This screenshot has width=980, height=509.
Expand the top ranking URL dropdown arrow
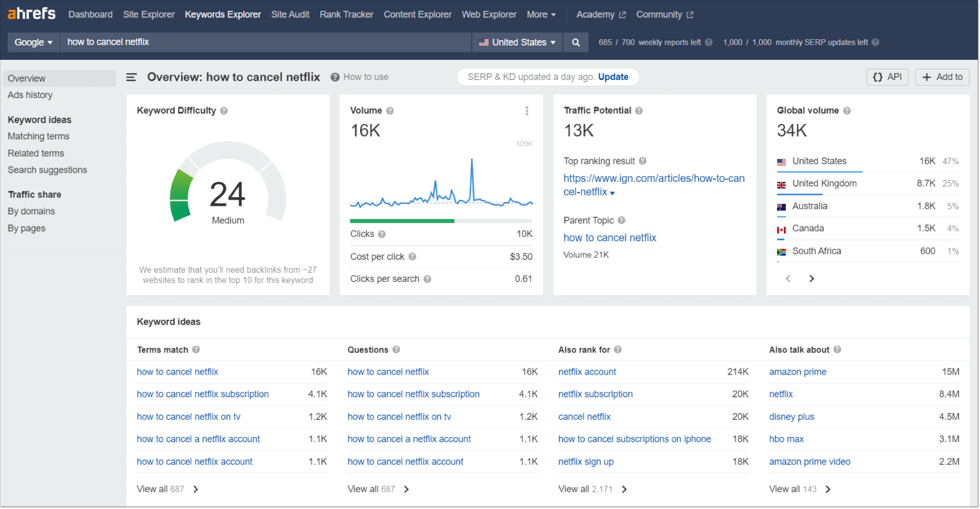613,193
